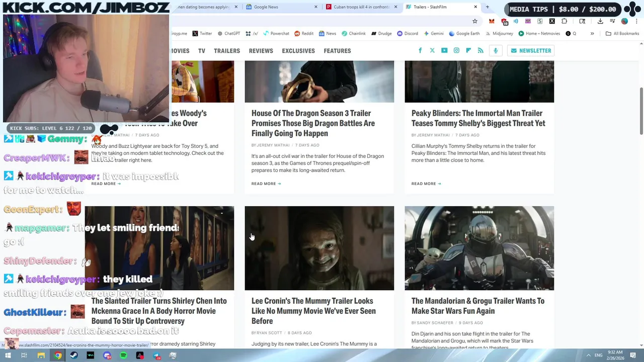This screenshot has width=644, height=362.
Task: Click Read More under House Of The Dragon
Action: 266,184
